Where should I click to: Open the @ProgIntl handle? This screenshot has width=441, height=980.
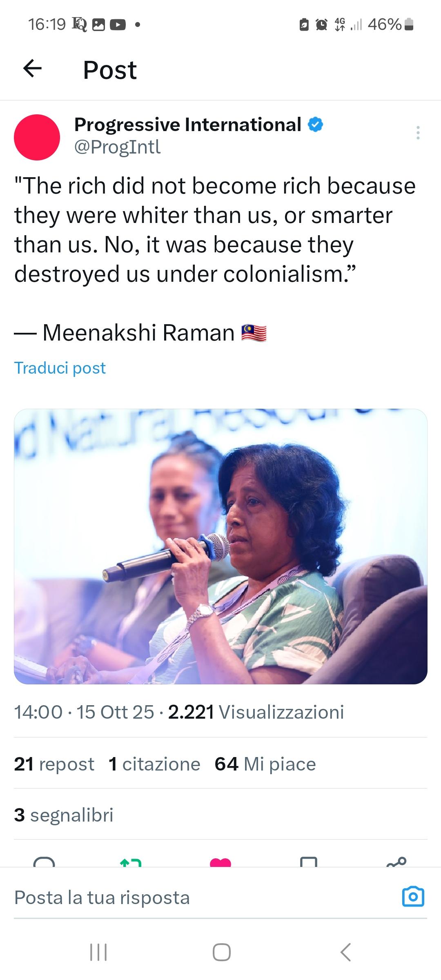click(x=118, y=147)
